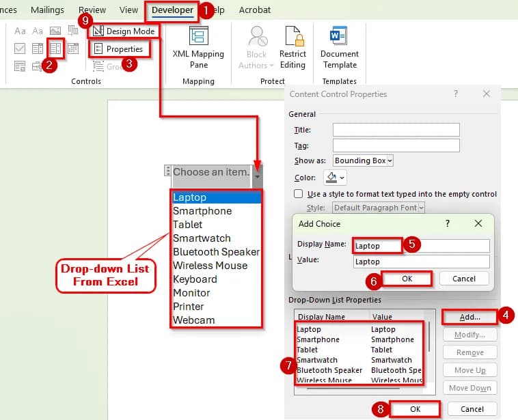Choose Monitor in document dropdown
518x420 pixels.
tap(217, 292)
